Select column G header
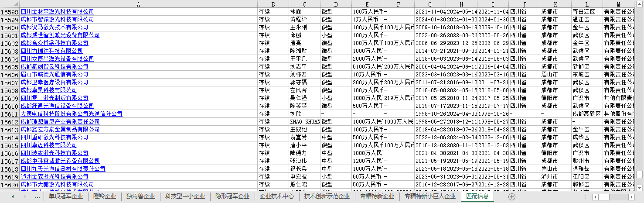Screen dimensions: 644x203 (x=430, y=4)
